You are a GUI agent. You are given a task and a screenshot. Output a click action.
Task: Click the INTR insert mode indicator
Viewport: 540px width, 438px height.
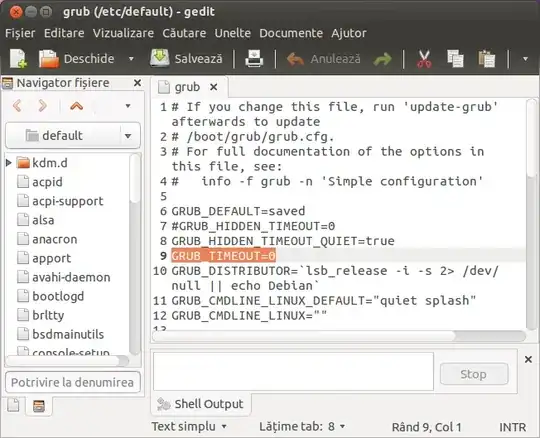click(x=512, y=427)
